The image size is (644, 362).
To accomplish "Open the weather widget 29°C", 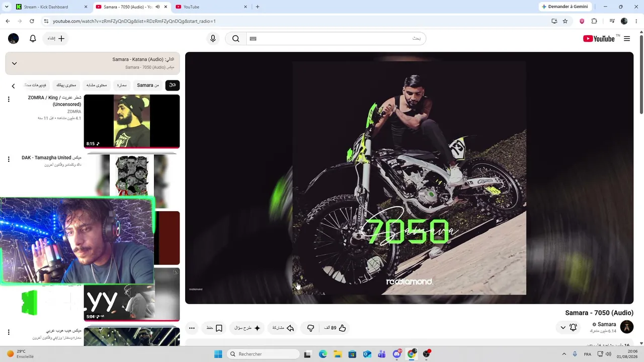I will [20, 354].
